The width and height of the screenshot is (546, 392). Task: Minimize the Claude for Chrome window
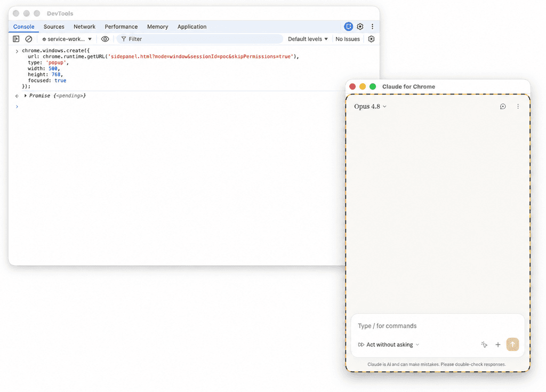tap(363, 86)
